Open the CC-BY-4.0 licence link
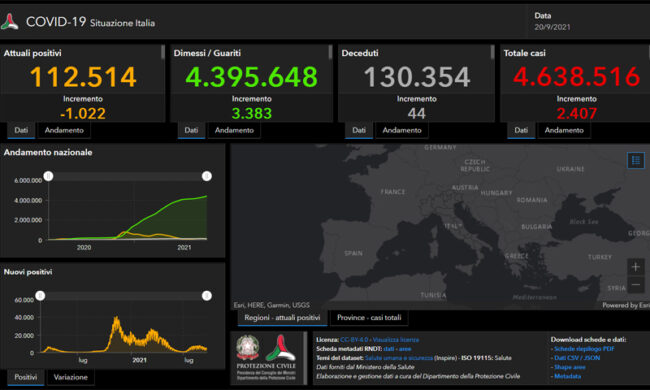 354,339
